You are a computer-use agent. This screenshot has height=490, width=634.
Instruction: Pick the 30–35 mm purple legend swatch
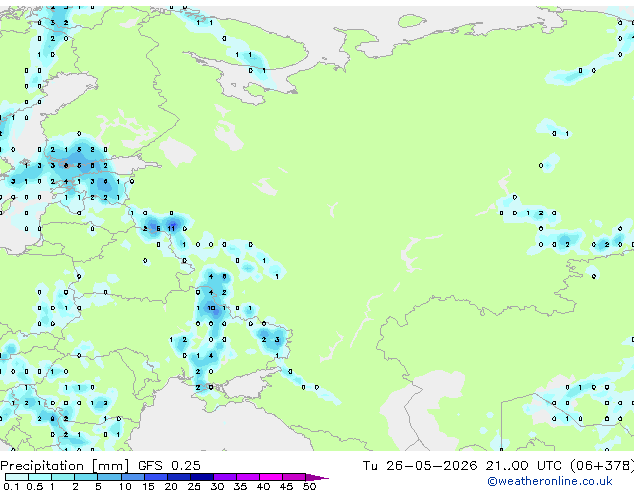[224, 477]
